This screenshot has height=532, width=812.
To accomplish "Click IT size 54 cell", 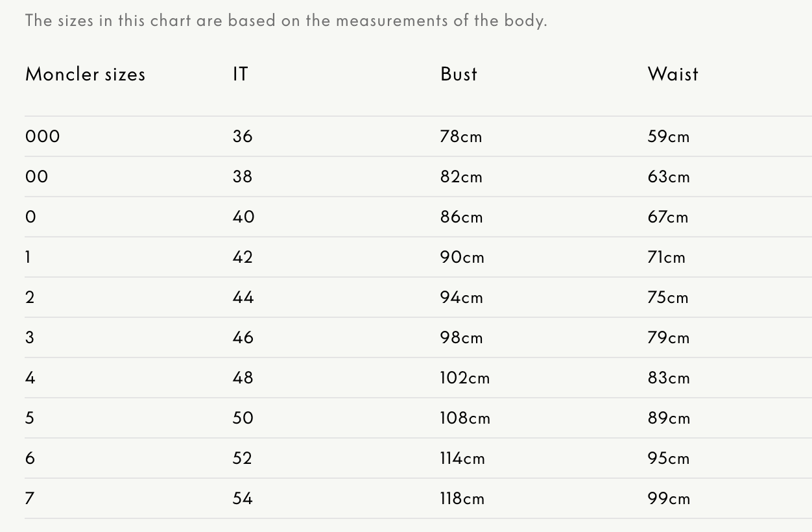I will [243, 498].
